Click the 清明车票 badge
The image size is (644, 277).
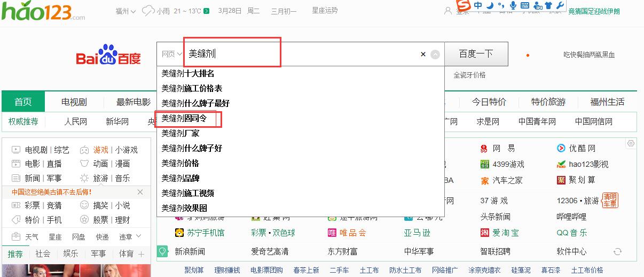tap(610, 201)
